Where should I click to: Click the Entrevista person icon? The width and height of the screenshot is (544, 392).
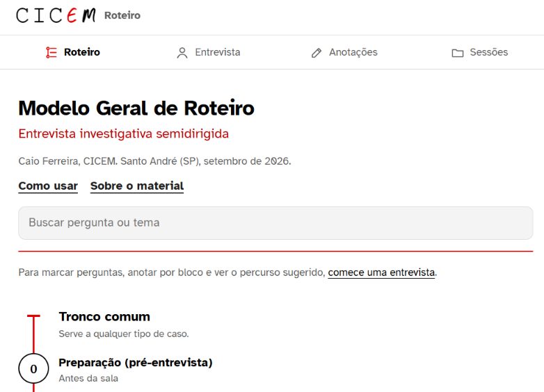tap(182, 53)
